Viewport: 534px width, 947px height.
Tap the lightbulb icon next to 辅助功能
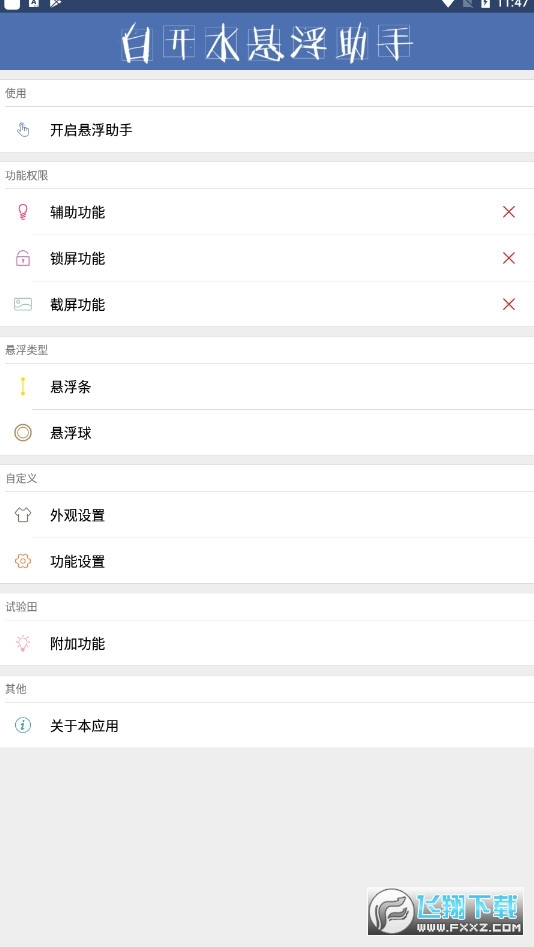pos(23,212)
